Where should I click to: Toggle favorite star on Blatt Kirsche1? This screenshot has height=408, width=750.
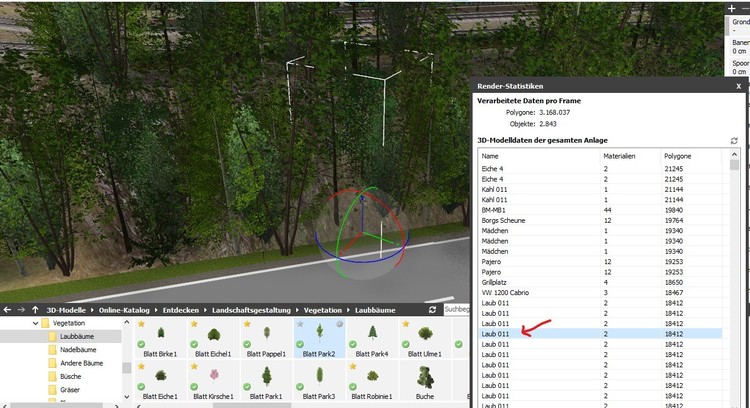(x=193, y=366)
